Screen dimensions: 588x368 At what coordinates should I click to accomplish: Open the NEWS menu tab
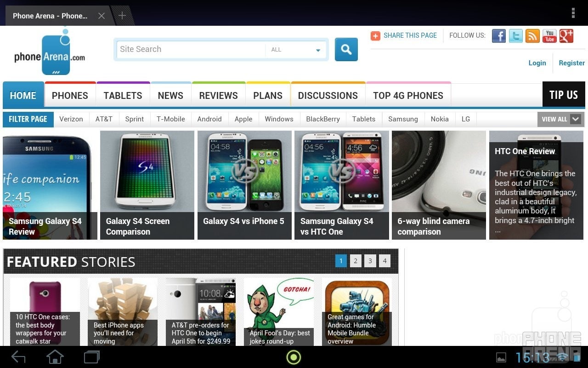pyautogui.click(x=170, y=96)
